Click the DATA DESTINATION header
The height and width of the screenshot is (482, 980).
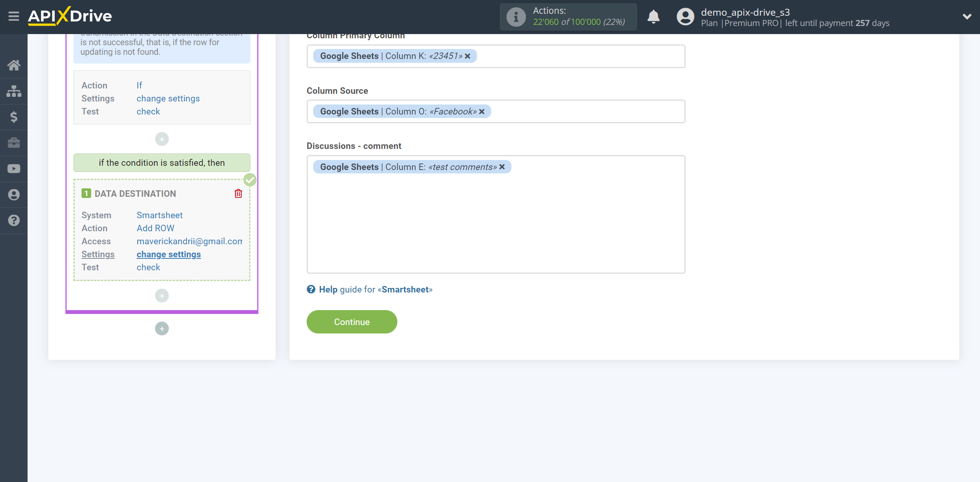(136, 194)
